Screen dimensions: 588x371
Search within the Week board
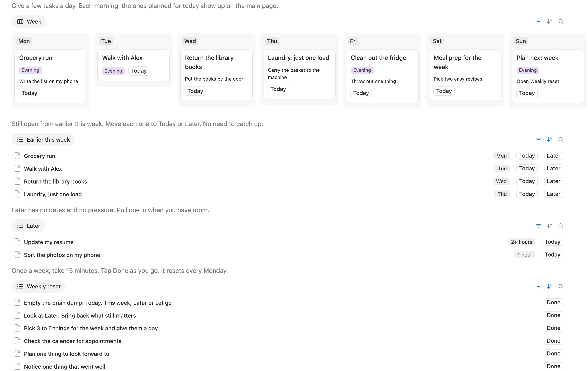point(561,22)
